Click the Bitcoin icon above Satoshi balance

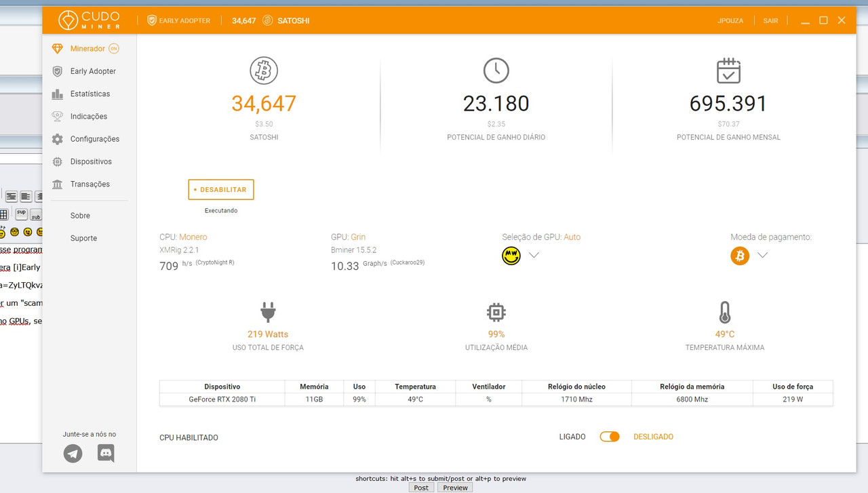tap(264, 71)
